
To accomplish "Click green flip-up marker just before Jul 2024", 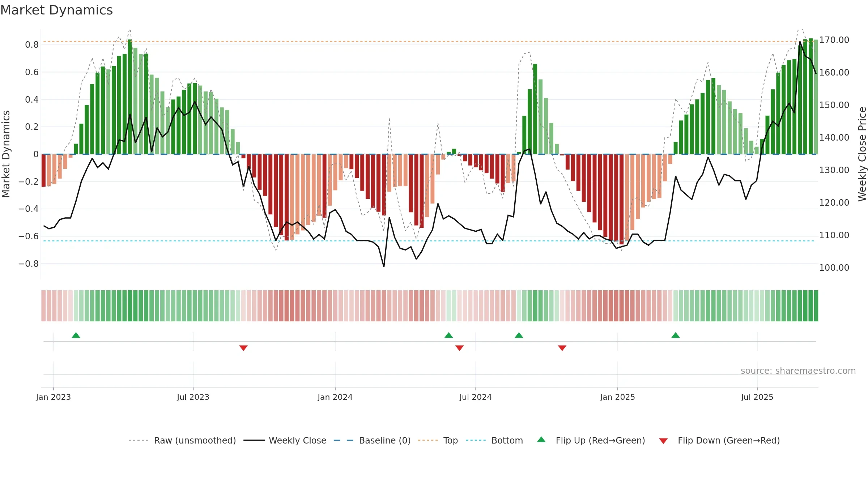I will click(449, 335).
